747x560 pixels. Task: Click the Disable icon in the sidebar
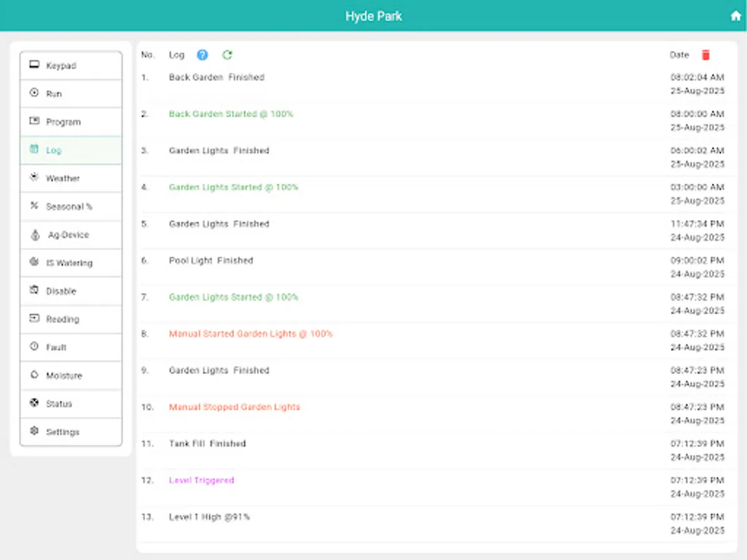(34, 291)
